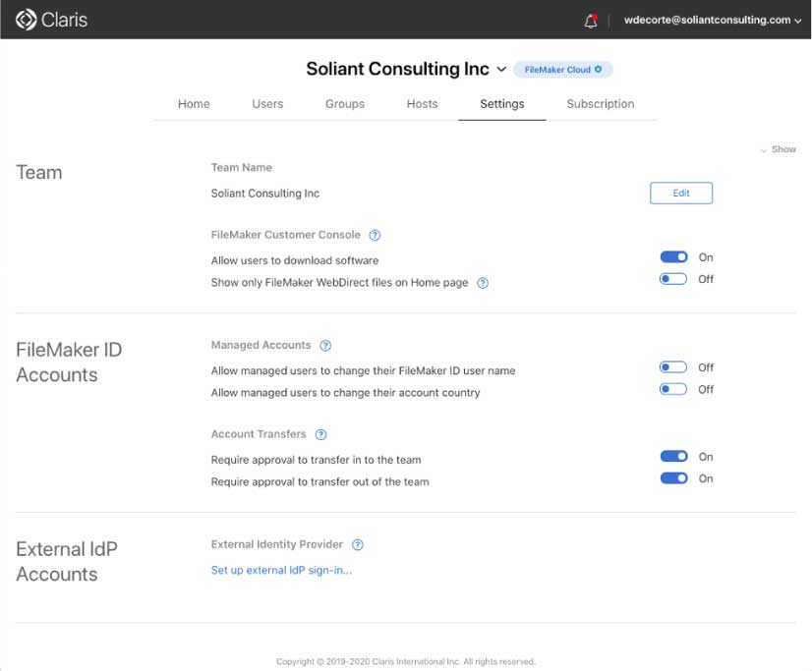The width and height of the screenshot is (812, 671).
Task: Click help icon beside WebDirect files option
Action: (483, 283)
